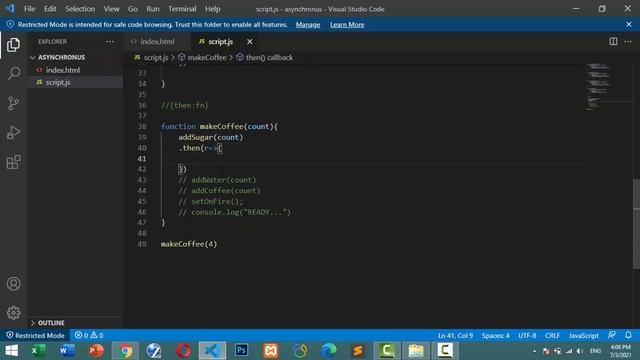Change end of line sequence CRLF
Screen dimensions: 640x360
click(552, 336)
